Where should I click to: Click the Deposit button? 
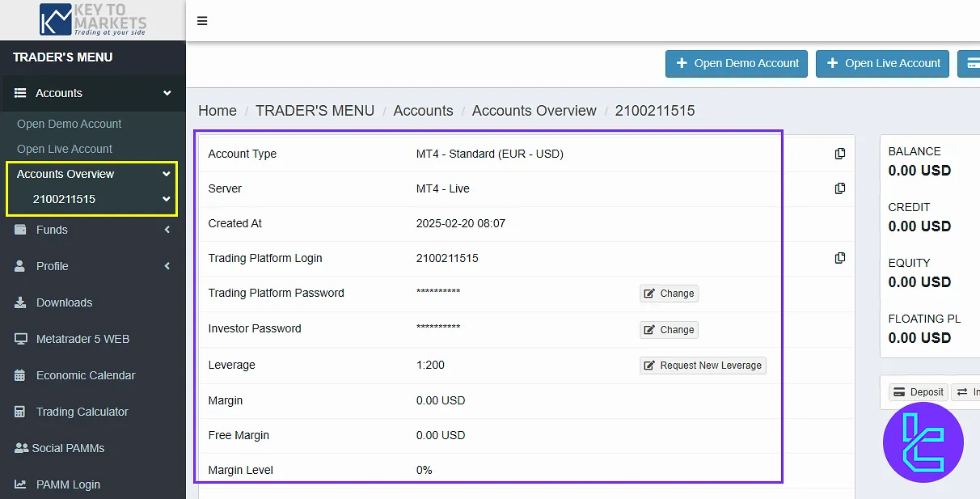[x=919, y=392]
